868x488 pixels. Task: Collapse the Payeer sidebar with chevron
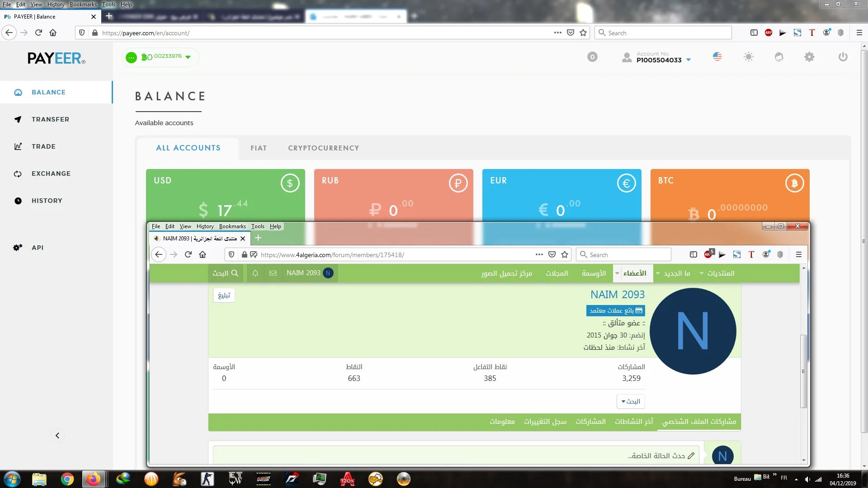57,436
